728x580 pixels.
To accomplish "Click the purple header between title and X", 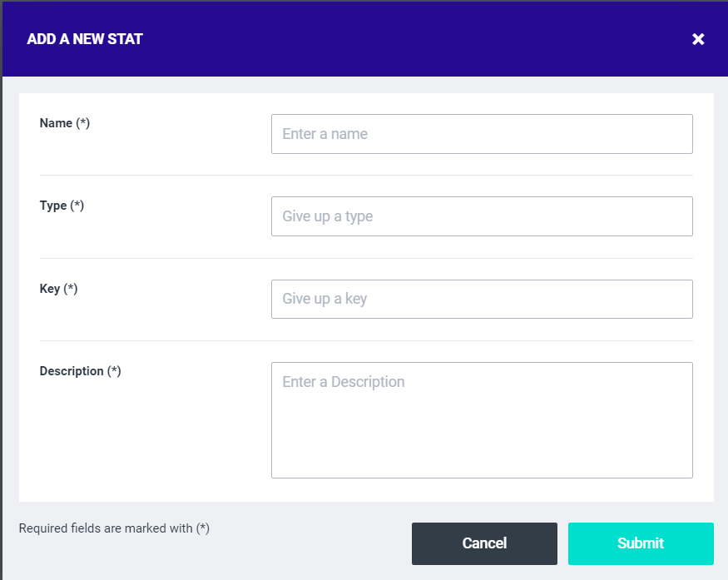I will click(416, 39).
